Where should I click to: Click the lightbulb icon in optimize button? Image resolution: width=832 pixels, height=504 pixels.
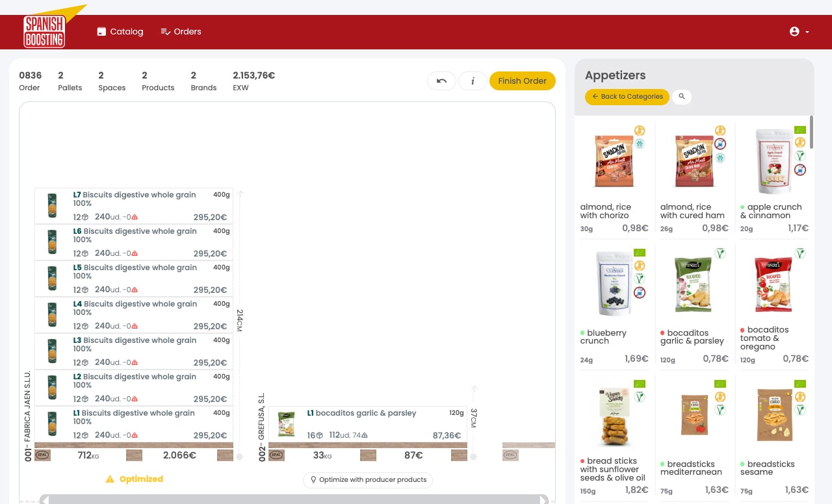coord(313,480)
